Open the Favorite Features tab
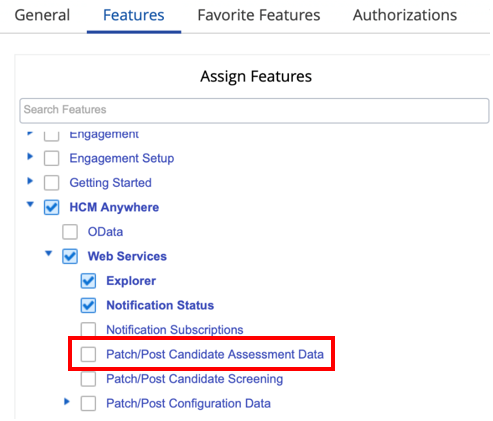 click(x=259, y=15)
